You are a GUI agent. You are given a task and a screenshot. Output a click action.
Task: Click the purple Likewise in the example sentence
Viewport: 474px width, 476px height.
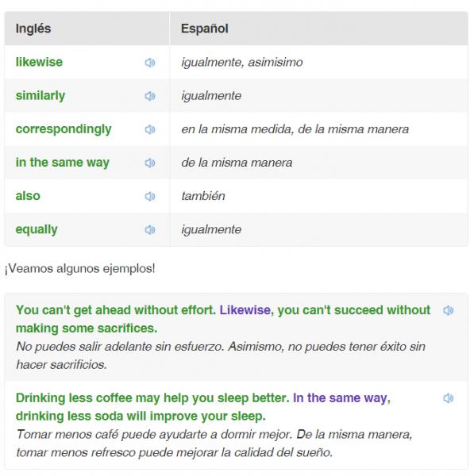[245, 310]
